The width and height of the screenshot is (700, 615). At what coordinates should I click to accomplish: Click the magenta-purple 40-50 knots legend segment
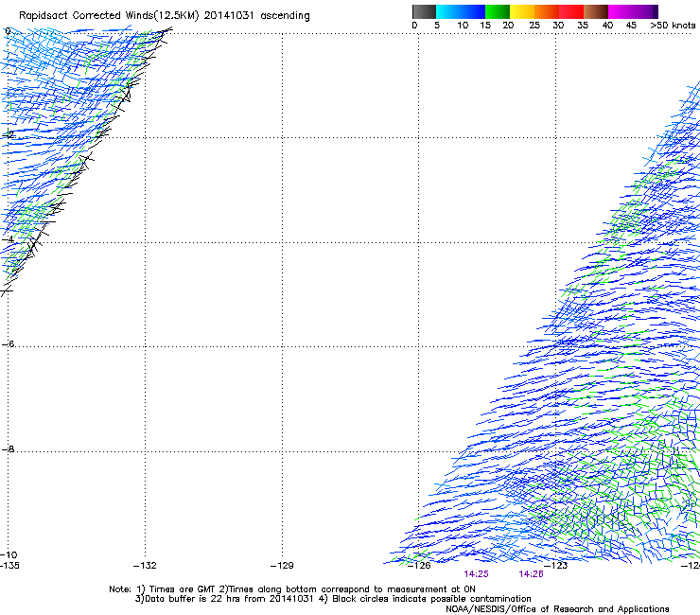tap(633, 11)
